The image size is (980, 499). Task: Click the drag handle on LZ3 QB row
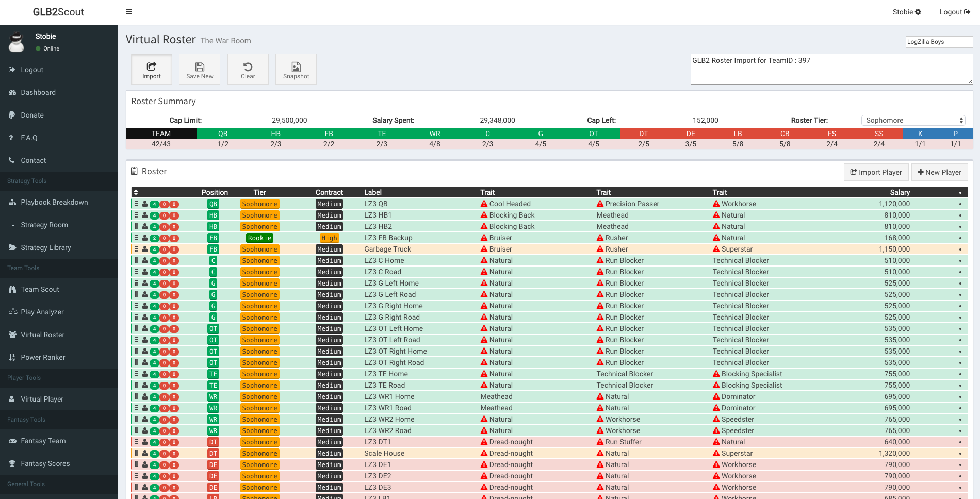(136, 204)
